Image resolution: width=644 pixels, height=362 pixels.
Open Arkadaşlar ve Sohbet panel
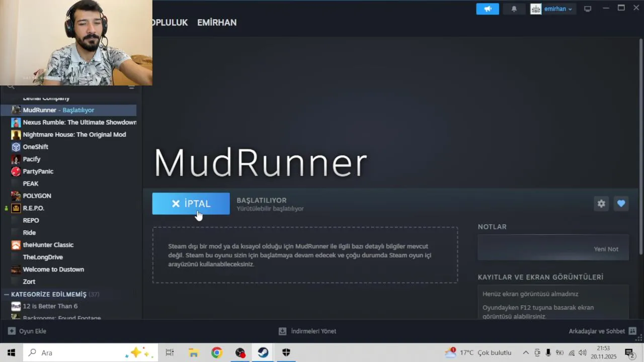[x=603, y=331]
